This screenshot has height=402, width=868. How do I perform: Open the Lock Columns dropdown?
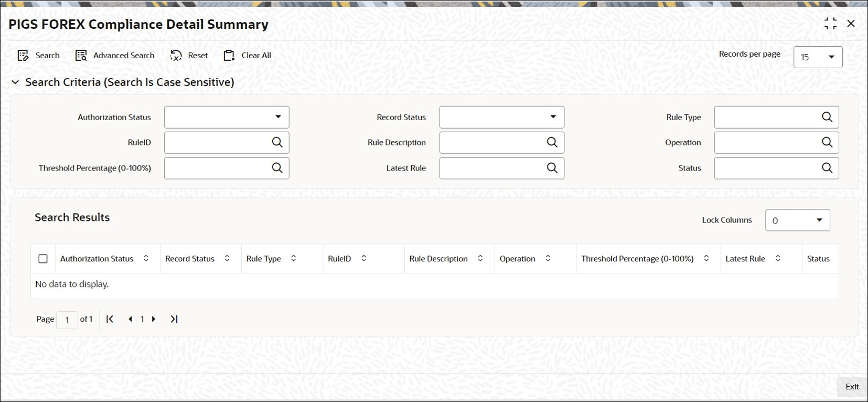798,220
